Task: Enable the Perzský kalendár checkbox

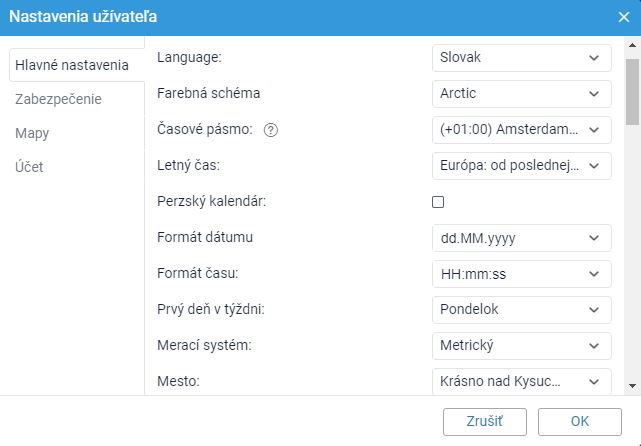Action: (x=438, y=202)
